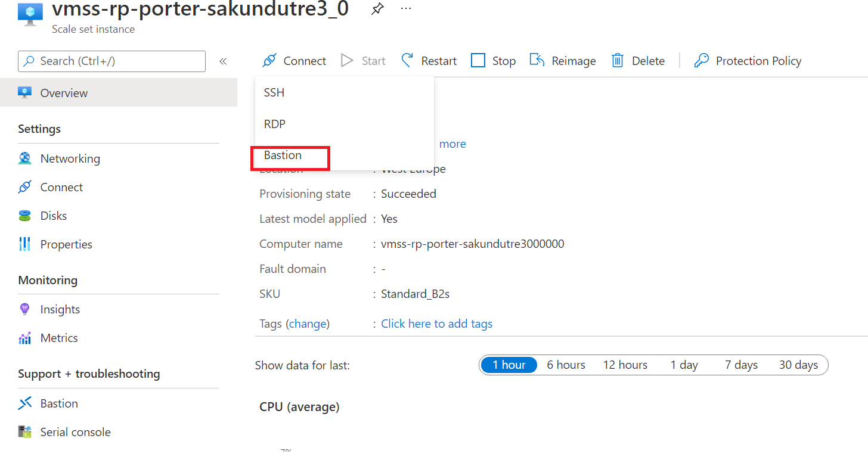
Task: Select the 30 days time range
Action: tap(798, 365)
